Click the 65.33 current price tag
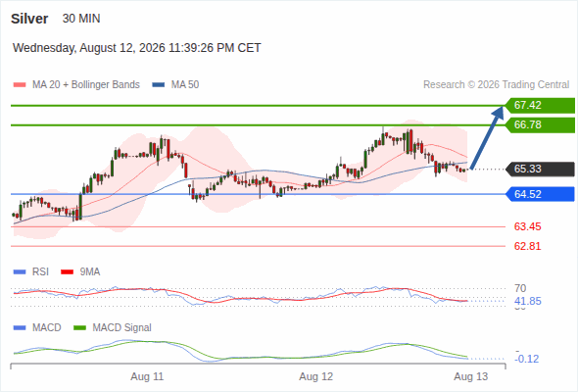 point(540,169)
